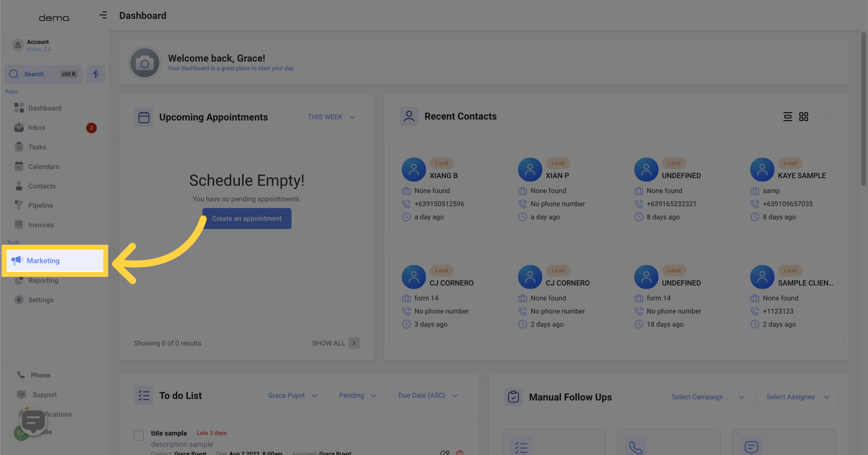The height and width of the screenshot is (455, 868).
Task: Click the Search field in sidebar
Action: (x=43, y=74)
